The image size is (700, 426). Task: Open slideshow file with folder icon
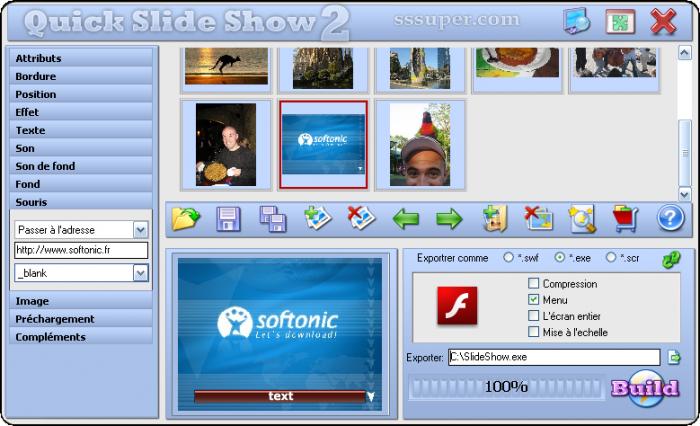click(x=185, y=219)
